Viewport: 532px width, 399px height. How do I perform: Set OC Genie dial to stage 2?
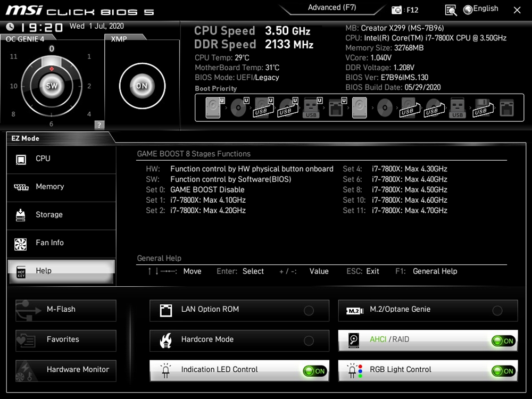(x=89, y=86)
